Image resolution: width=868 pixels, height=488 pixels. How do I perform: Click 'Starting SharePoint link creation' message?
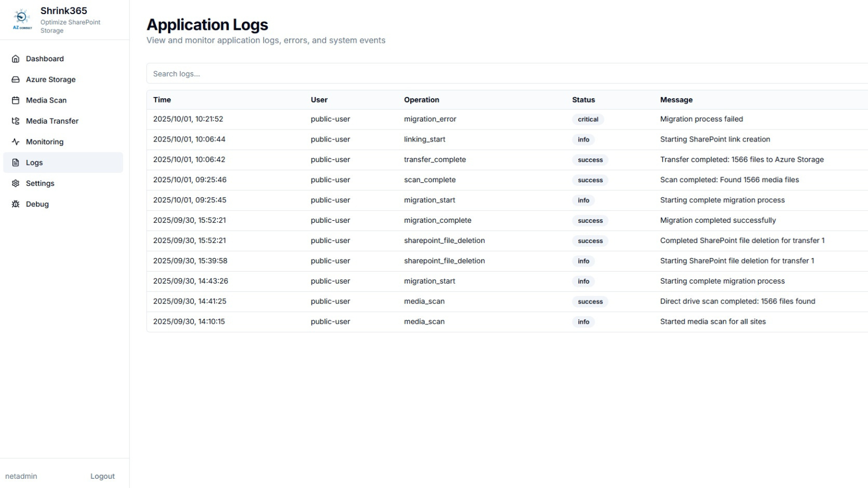click(715, 139)
